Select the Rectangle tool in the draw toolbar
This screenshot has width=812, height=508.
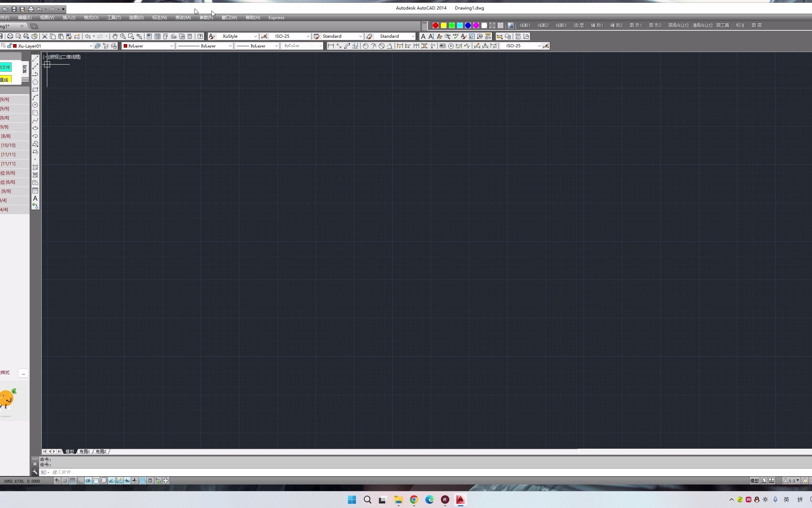tap(35, 90)
